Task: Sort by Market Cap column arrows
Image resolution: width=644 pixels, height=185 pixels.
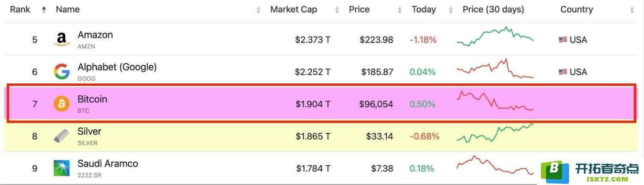Action: (337, 10)
